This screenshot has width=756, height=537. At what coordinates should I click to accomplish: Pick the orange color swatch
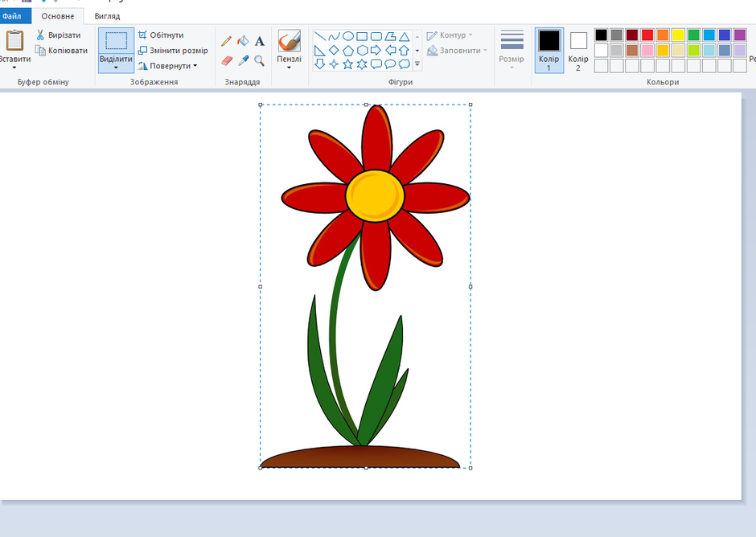(663, 35)
